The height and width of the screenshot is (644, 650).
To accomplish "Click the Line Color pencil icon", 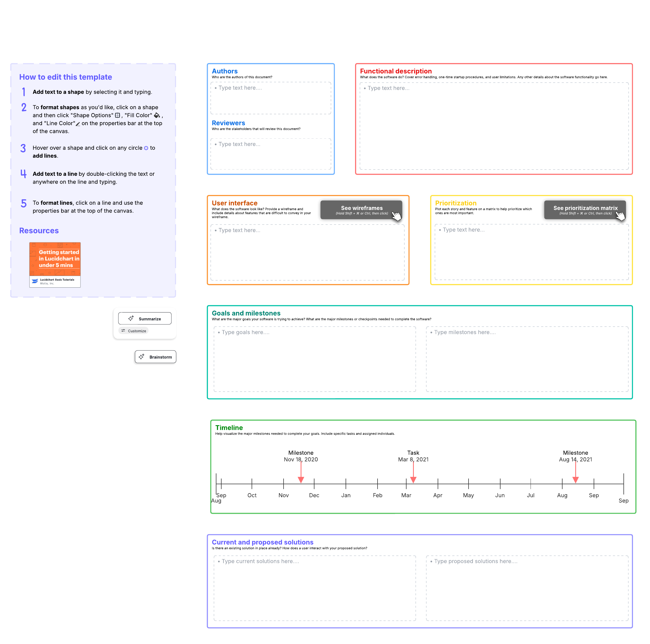I will (78, 124).
